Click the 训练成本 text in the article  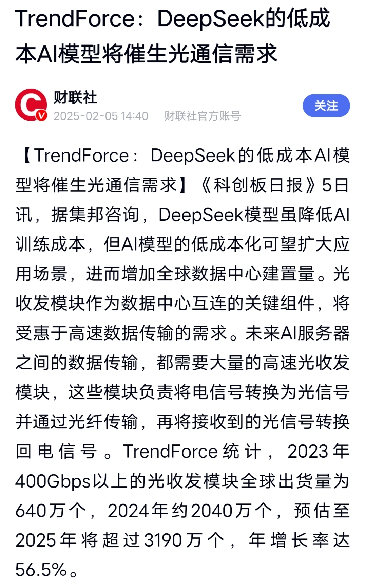point(50,244)
